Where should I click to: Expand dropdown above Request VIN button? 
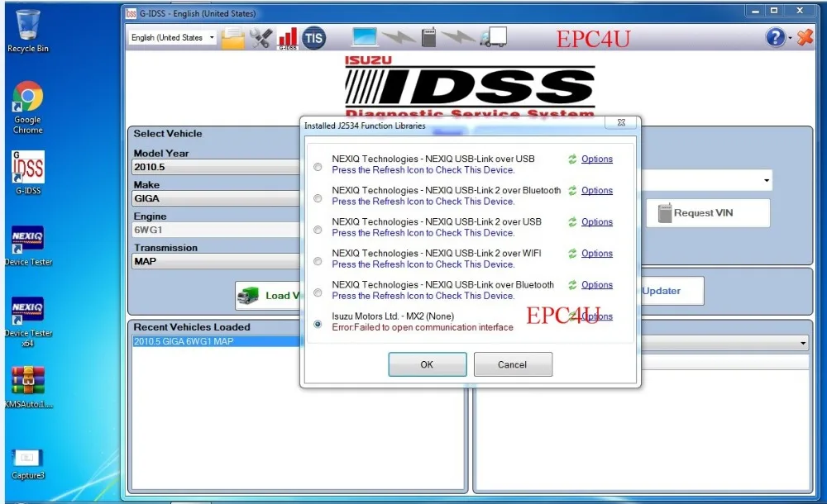coord(767,180)
